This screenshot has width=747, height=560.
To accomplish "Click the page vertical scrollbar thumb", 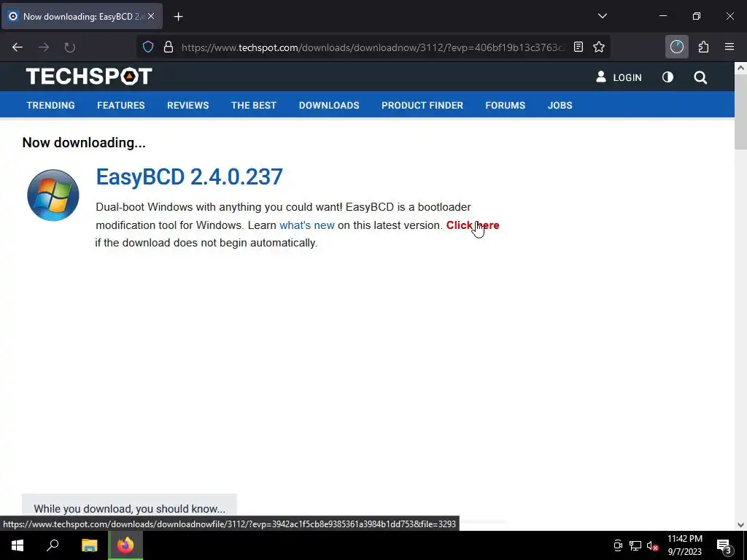I will tap(740, 112).
